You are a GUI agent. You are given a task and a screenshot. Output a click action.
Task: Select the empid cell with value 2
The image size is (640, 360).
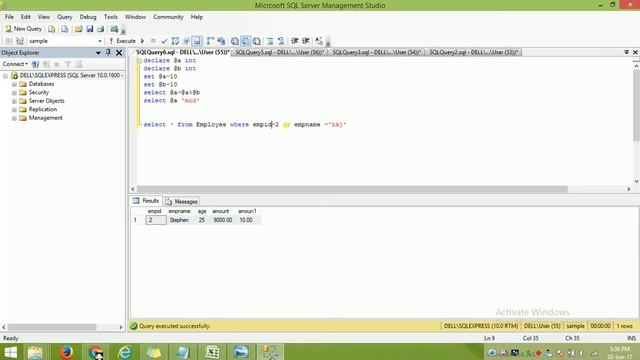(156, 220)
